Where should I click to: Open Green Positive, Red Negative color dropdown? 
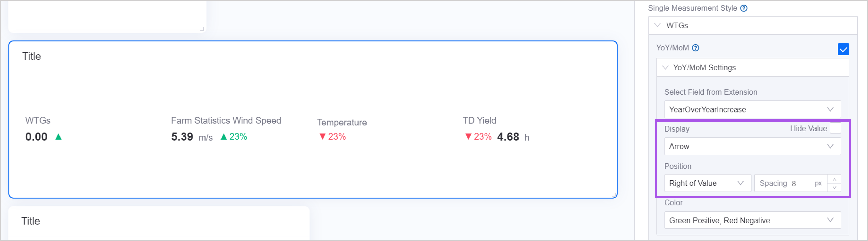[752, 221]
